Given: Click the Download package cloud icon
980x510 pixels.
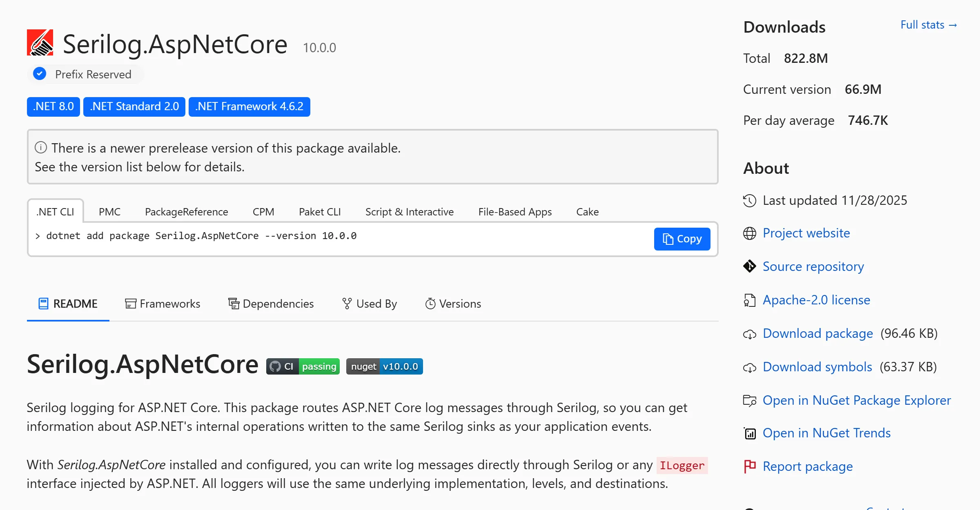Looking at the screenshot, I should click(x=750, y=334).
